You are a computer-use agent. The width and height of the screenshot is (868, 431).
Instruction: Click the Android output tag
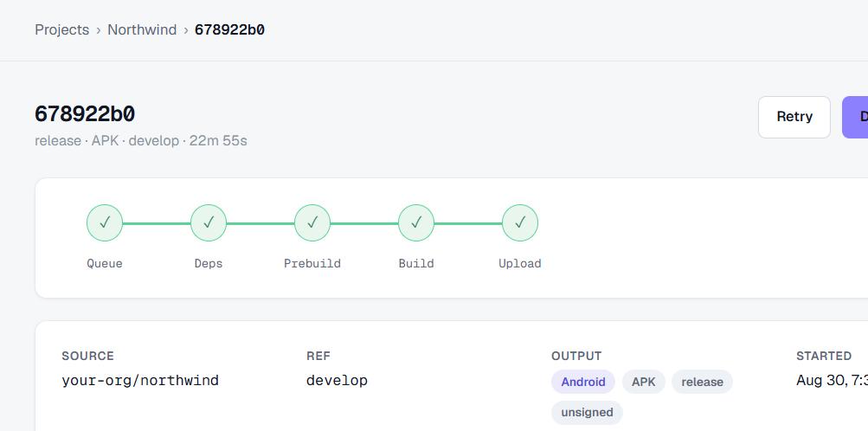583,382
